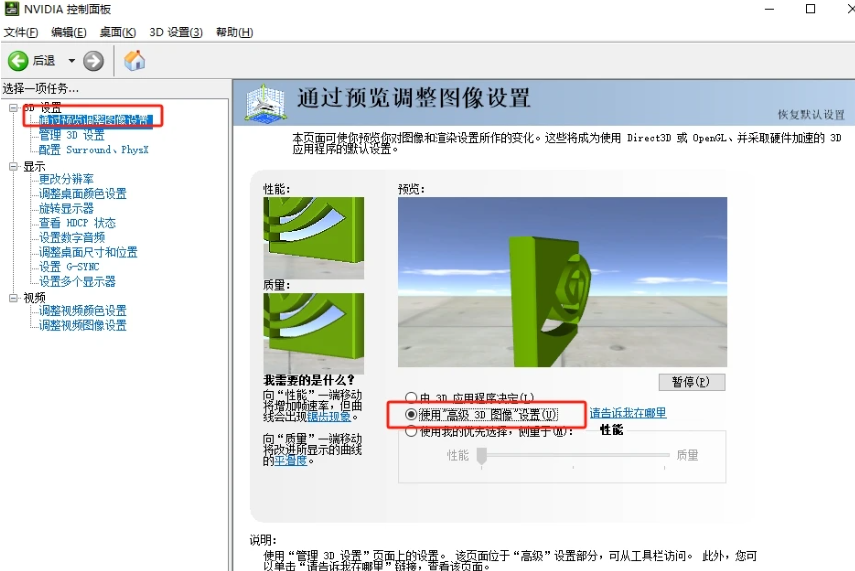The height and width of the screenshot is (571, 855).
Task: Open the Back history dropdown arrow
Action: (x=71, y=61)
